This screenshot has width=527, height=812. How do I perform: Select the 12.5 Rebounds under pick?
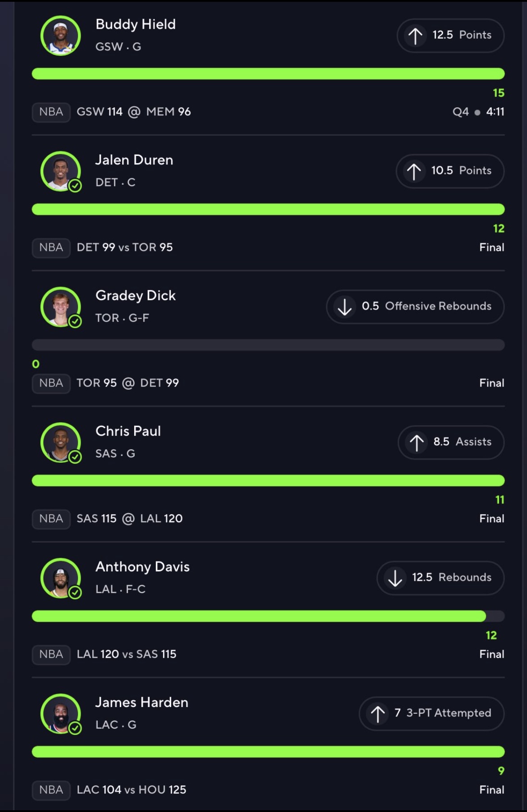coord(441,578)
